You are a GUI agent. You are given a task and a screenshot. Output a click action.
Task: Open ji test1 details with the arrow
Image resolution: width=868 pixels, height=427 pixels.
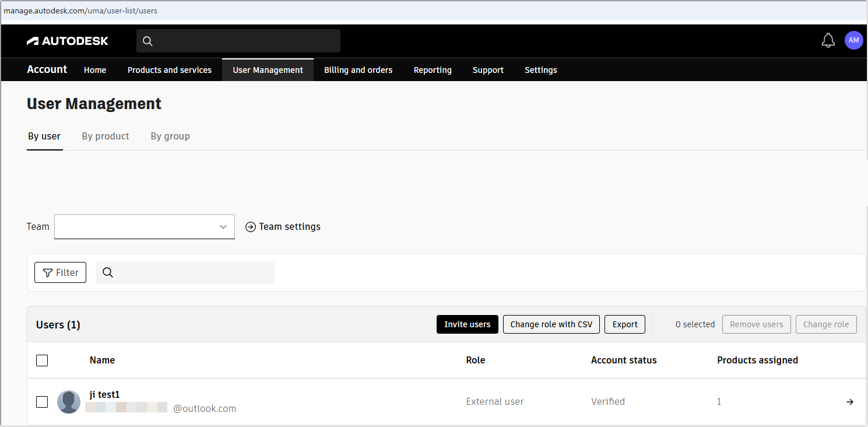coord(850,402)
